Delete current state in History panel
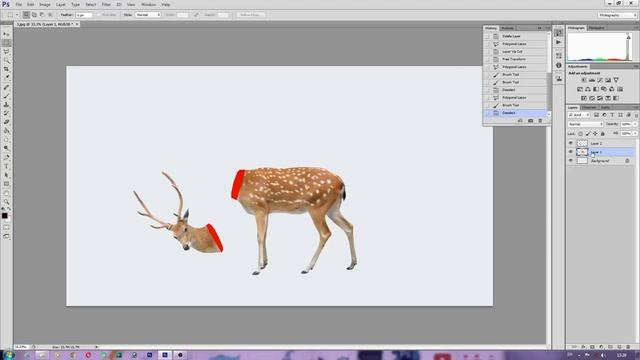 click(x=540, y=121)
